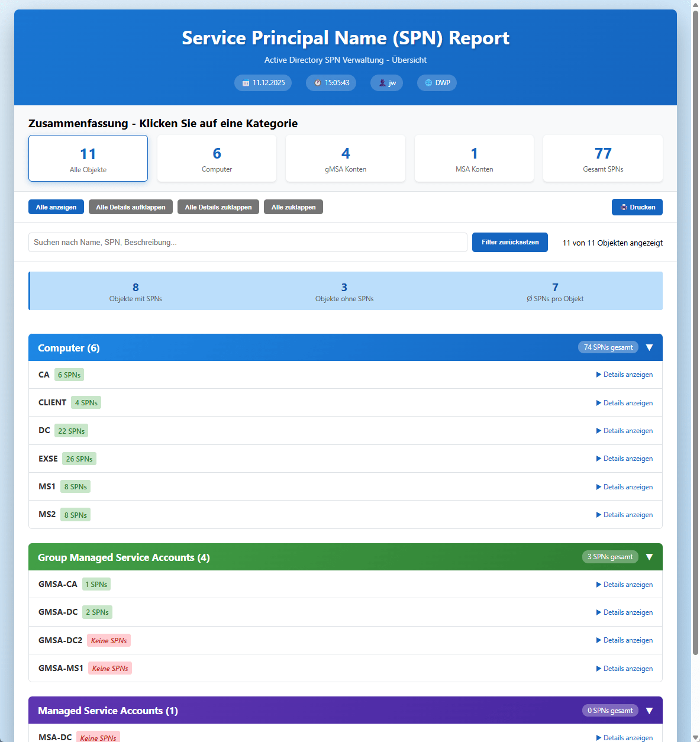
Task: Collapse the Computer section using its arrow
Action: [x=649, y=348]
